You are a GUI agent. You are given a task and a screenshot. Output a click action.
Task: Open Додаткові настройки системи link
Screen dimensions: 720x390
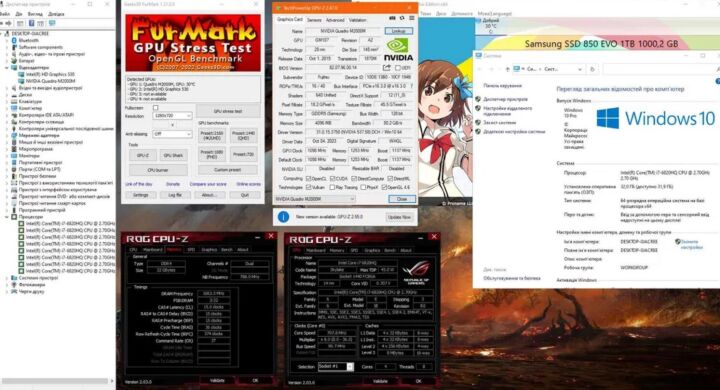click(x=514, y=131)
